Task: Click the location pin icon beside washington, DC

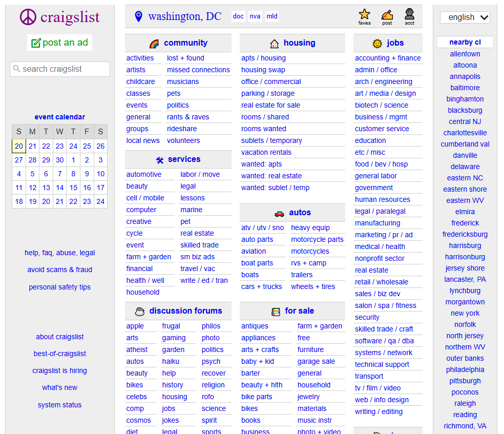Action: point(138,16)
